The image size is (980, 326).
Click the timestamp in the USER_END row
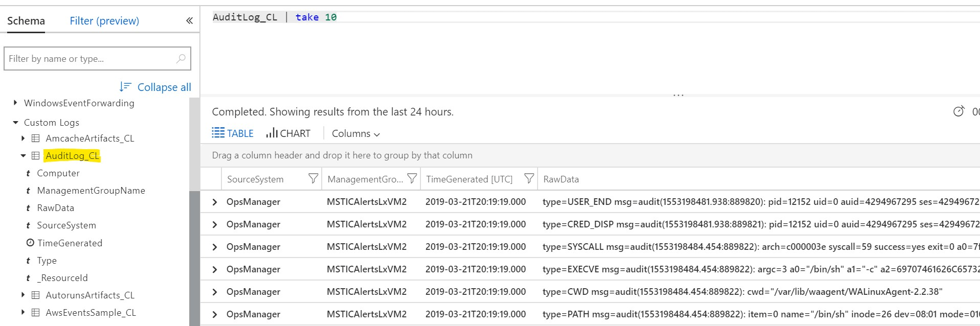click(x=476, y=202)
